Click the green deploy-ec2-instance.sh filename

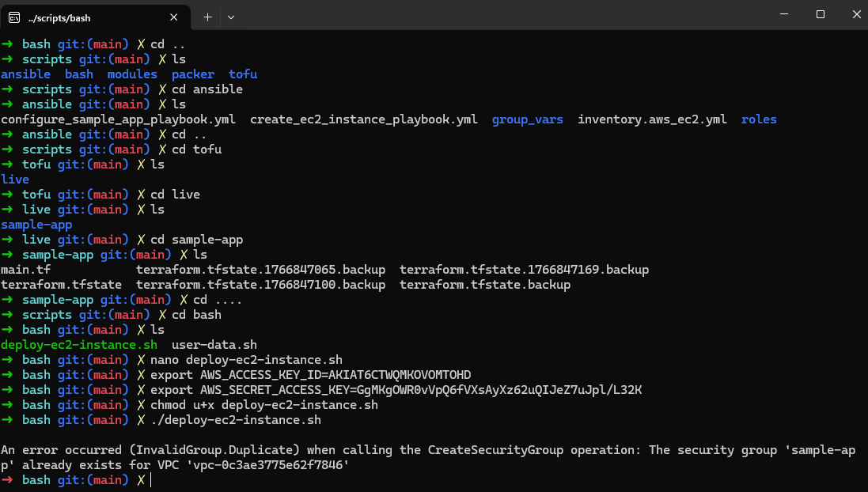[x=78, y=344]
